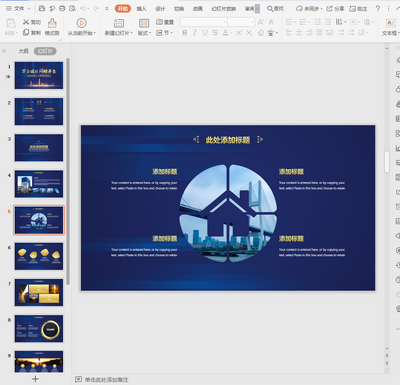Open the numbered list dropdown arrow

pyautogui.click(x=308, y=22)
